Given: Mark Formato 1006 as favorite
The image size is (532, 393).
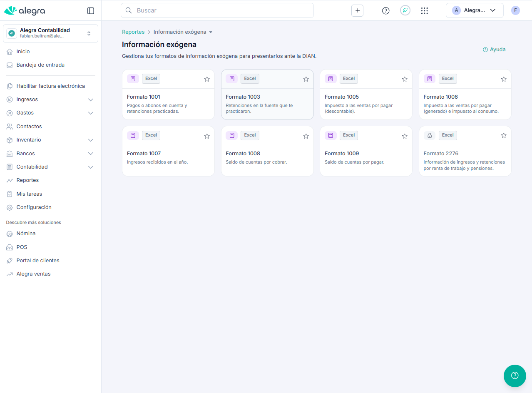Looking at the screenshot, I should (x=504, y=79).
